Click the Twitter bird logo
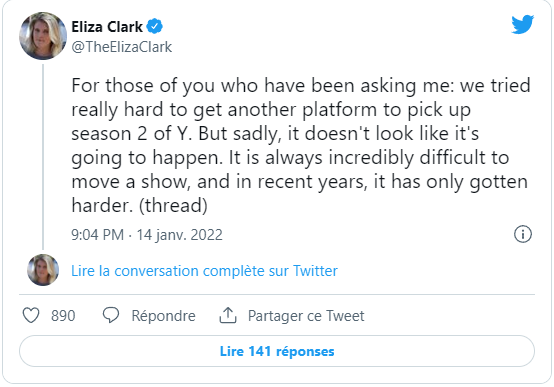554x387 pixels. pos(523,24)
